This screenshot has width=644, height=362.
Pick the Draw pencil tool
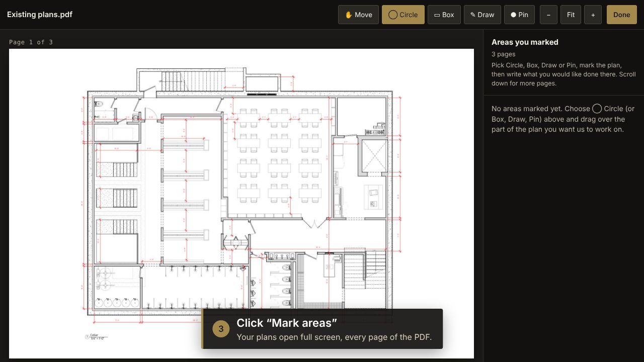tap(482, 15)
